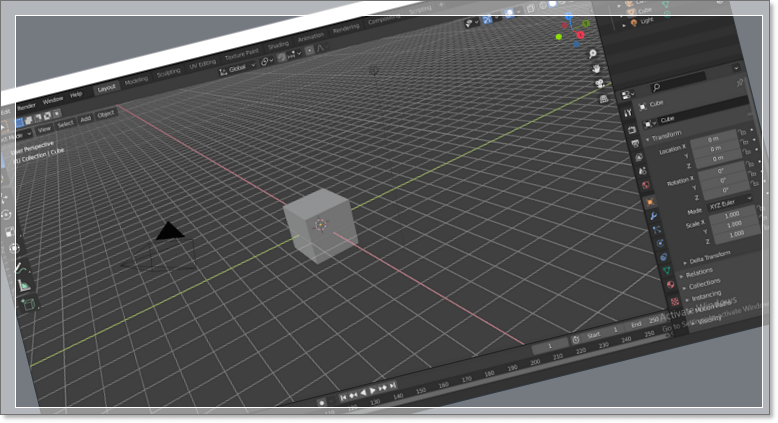Open the Material properties tab
Viewport: 778px width, 423px height.
[671, 285]
